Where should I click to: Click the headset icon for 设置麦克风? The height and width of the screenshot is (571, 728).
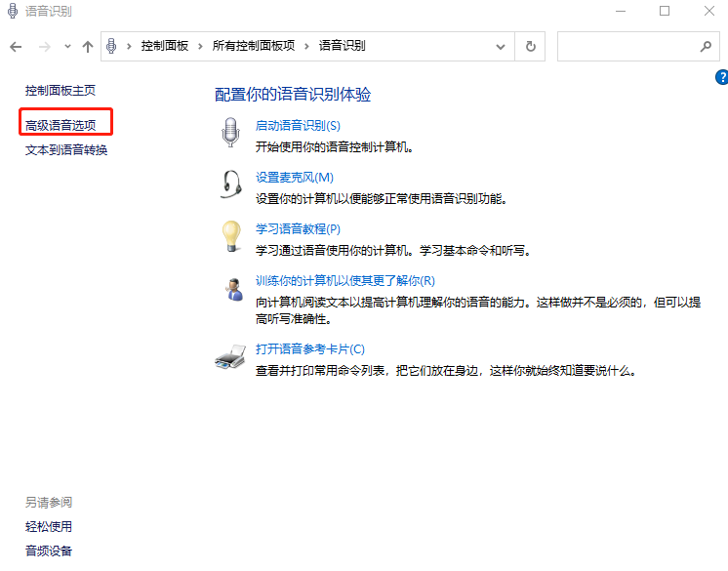pos(230,184)
